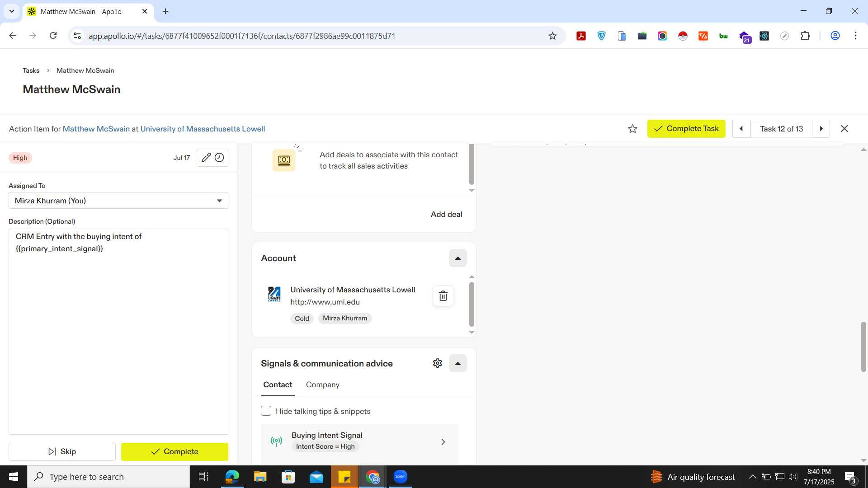Skip this task
The height and width of the screenshot is (488, 868).
point(62,451)
